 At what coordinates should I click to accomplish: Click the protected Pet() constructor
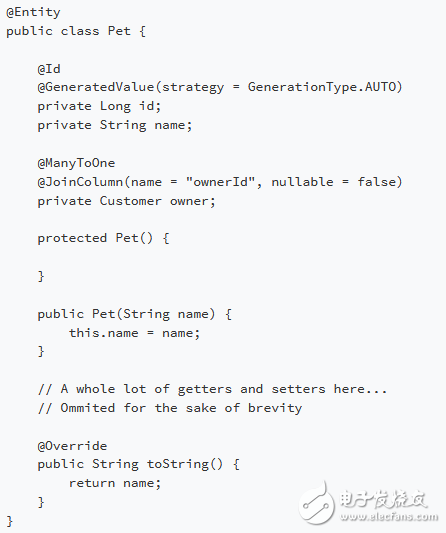point(103,238)
